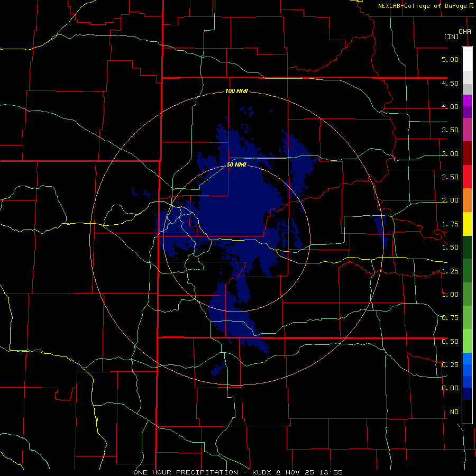Click the ND legend label

[x=454, y=412]
